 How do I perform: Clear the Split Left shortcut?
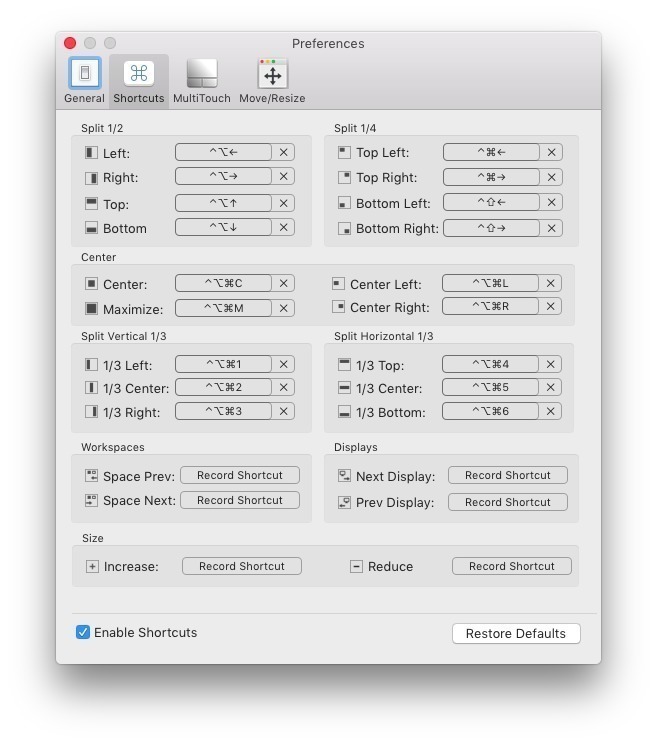[284, 152]
